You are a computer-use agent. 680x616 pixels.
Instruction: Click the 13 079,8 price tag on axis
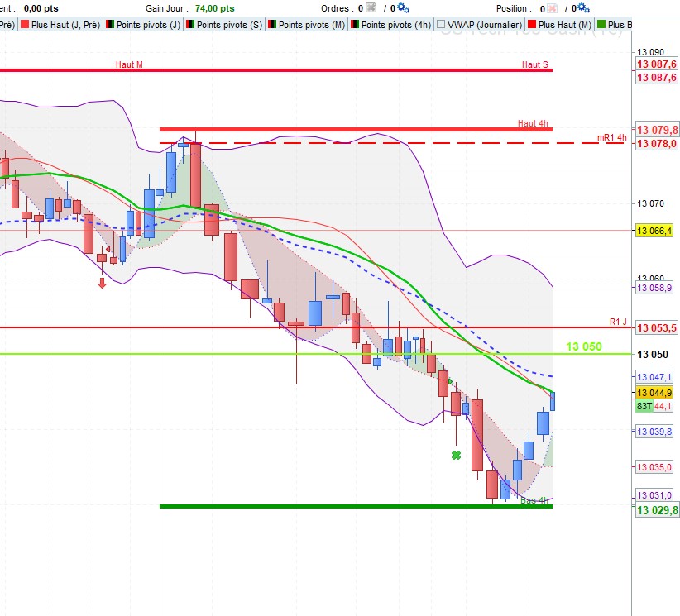[657, 130]
